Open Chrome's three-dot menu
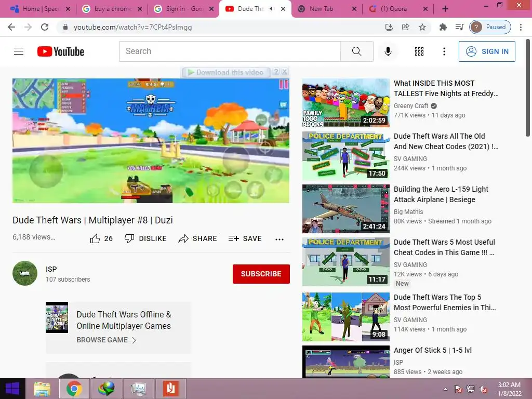532x399 pixels. 521,27
